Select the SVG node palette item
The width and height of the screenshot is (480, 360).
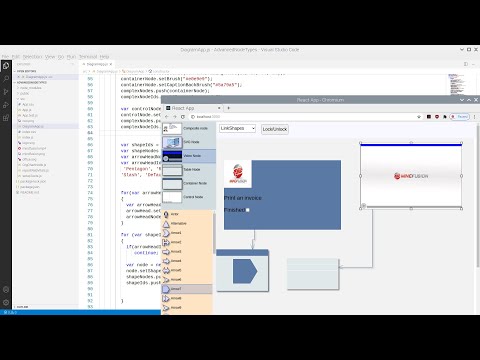click(x=189, y=142)
